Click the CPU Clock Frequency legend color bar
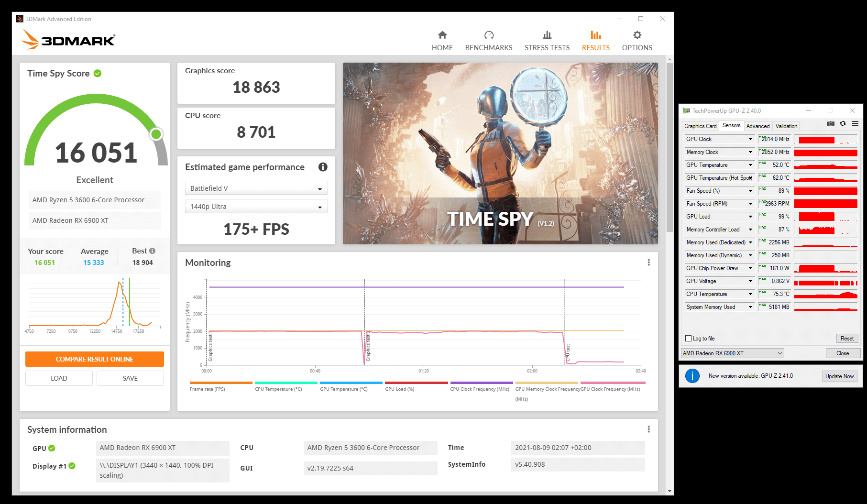 (482, 383)
